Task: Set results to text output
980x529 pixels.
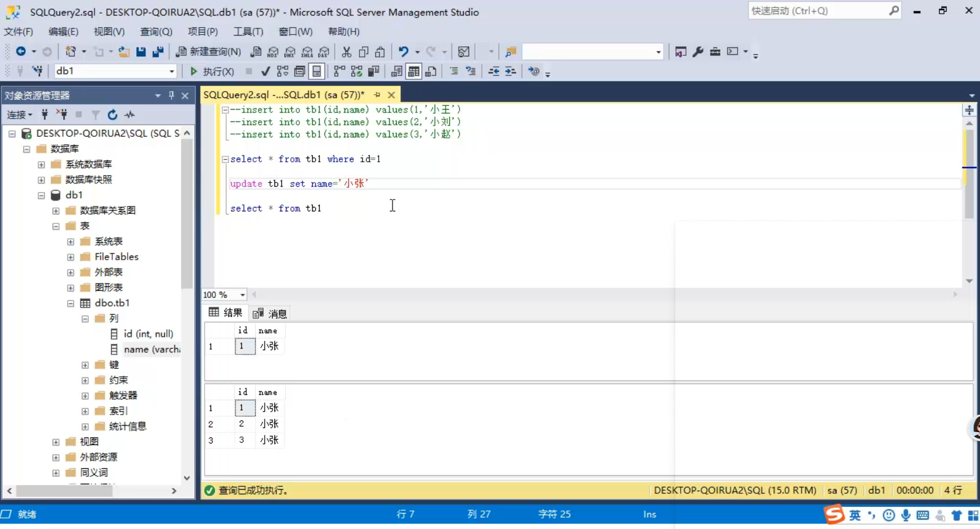Action: click(397, 71)
